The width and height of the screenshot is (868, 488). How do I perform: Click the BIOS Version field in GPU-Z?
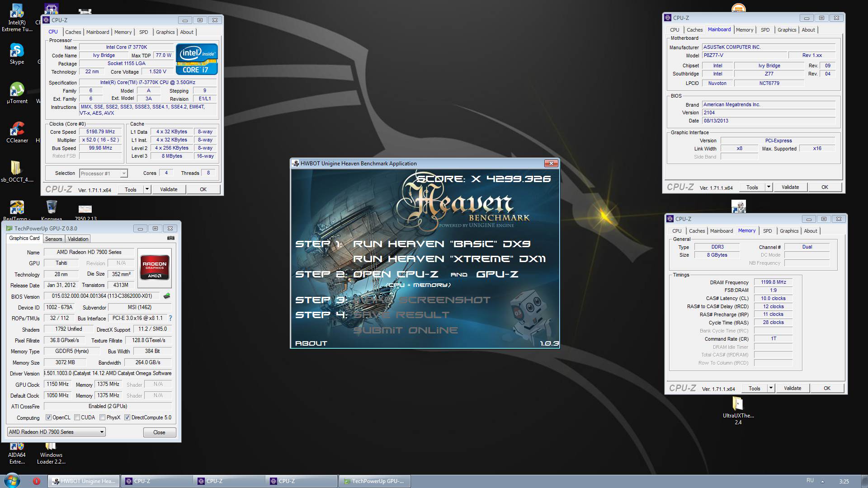[102, 296]
